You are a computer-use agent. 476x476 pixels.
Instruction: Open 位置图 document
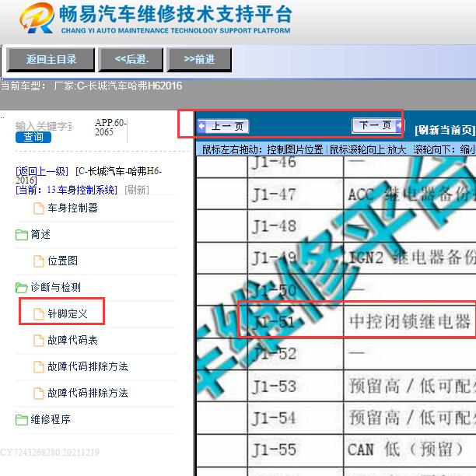coord(62,261)
